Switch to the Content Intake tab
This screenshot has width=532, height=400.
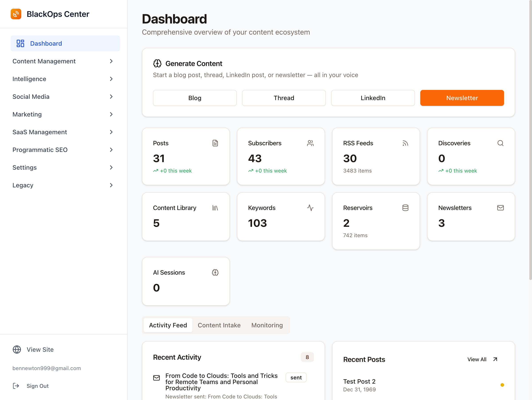pyautogui.click(x=219, y=325)
